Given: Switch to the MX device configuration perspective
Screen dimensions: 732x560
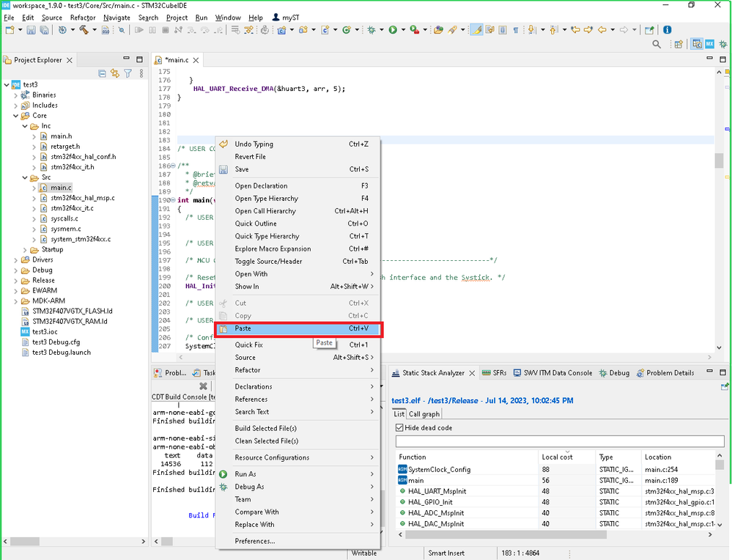Looking at the screenshot, I should pyautogui.click(x=709, y=44).
